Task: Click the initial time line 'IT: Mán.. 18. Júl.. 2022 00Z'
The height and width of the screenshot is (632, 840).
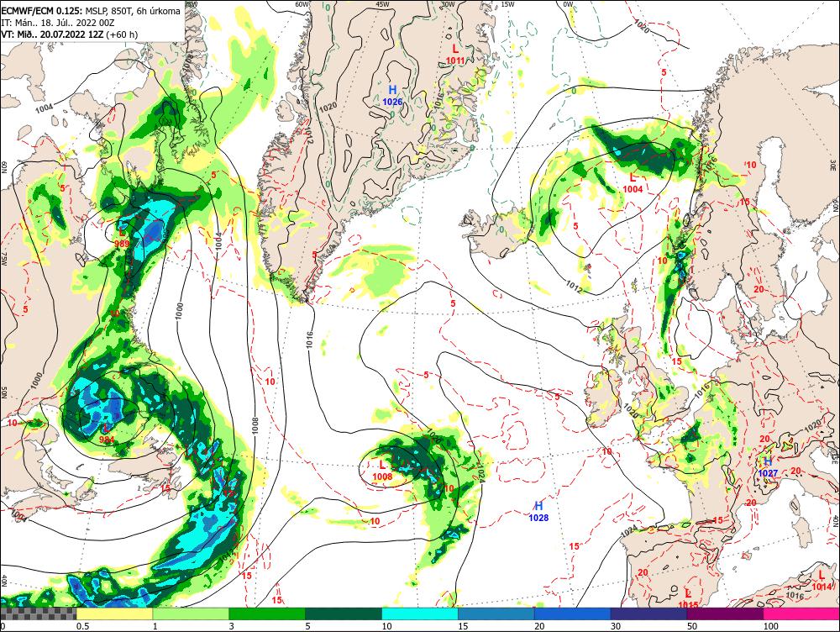Action: 57,23
